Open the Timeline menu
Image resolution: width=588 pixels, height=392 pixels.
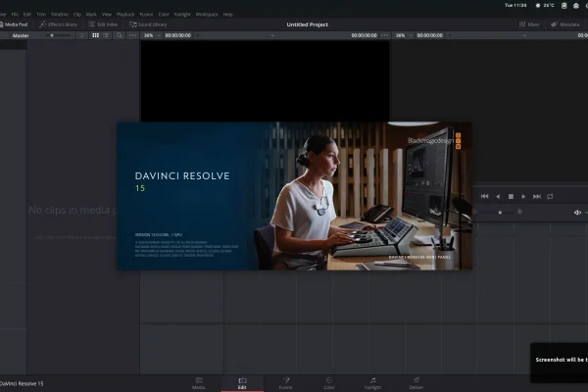click(60, 15)
